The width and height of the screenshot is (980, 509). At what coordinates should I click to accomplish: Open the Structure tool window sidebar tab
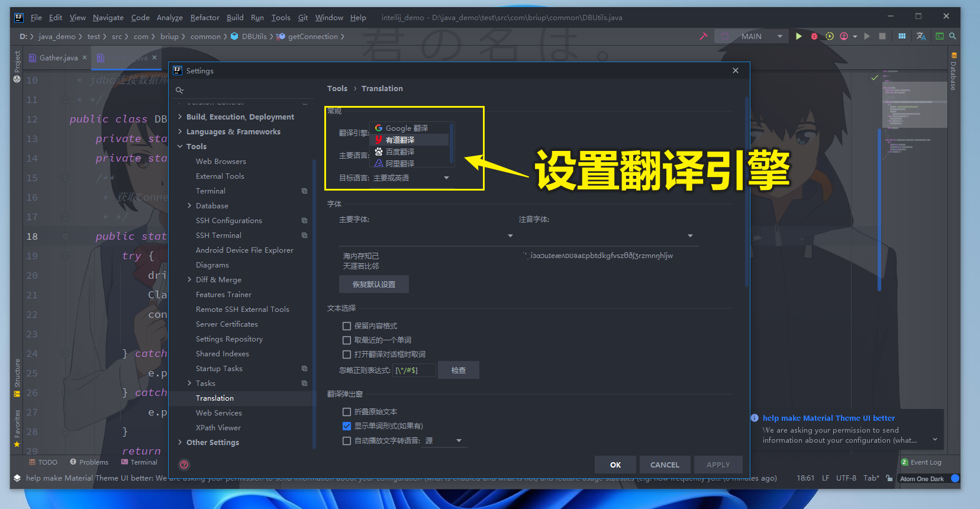tap(17, 378)
